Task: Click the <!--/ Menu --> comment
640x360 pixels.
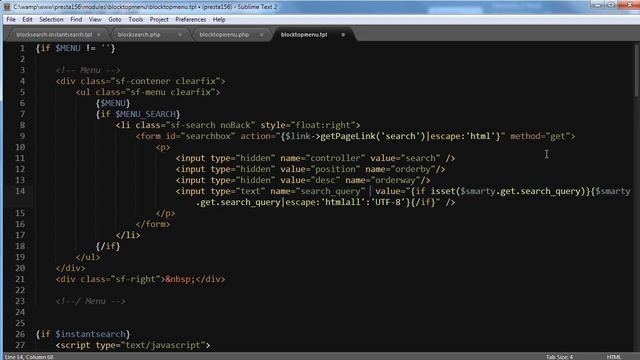Action: point(91,301)
